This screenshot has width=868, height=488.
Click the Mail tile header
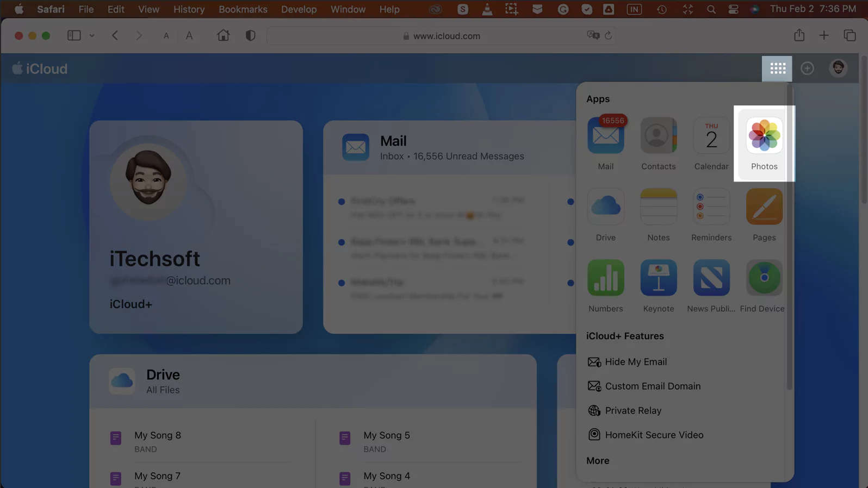click(449, 147)
